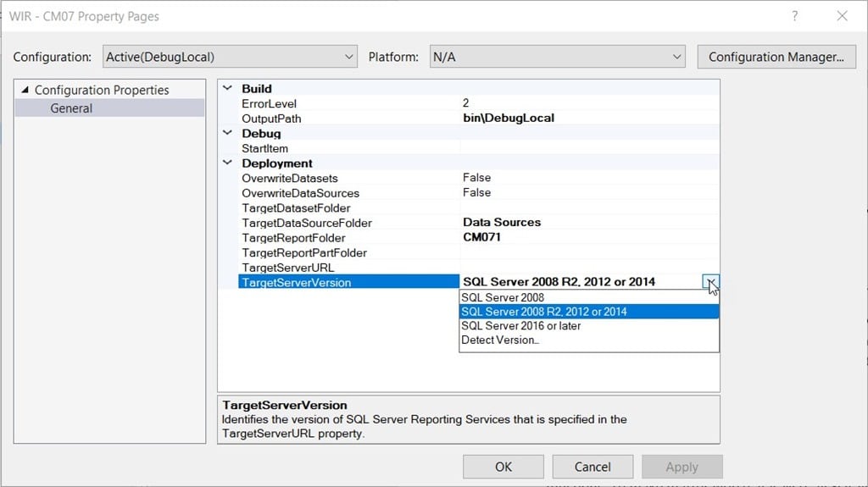868x487 pixels.
Task: Click the Apply button
Action: pyautogui.click(x=682, y=467)
